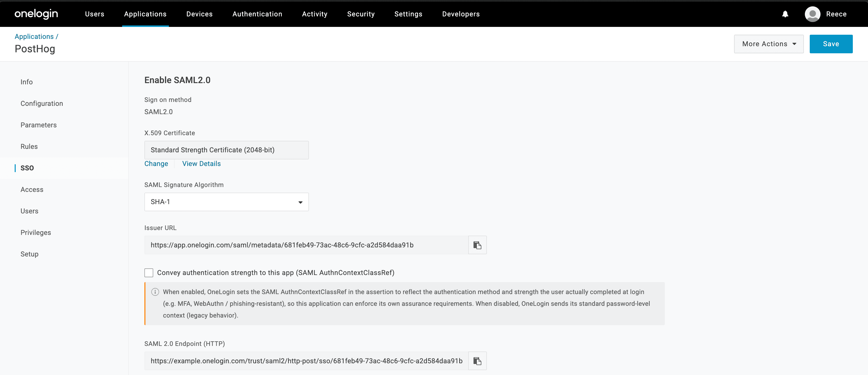
Task: Open the Developers top menu
Action: pyautogui.click(x=461, y=14)
